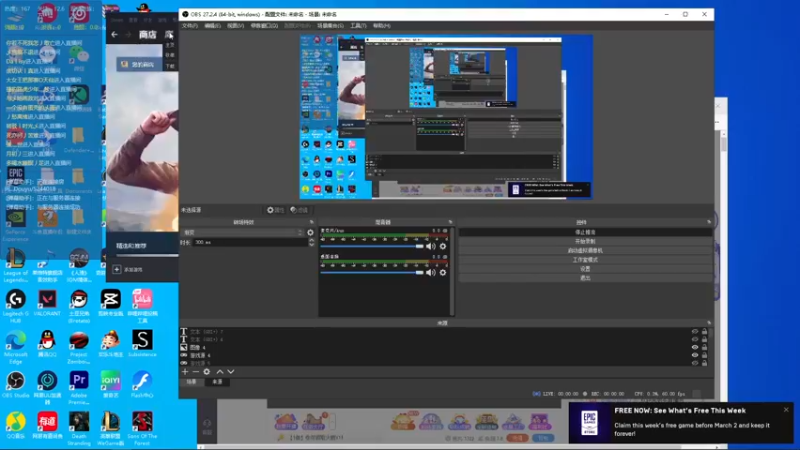800x450 pixels.
Task: Click transition duration stepper arrows
Action: point(311,242)
